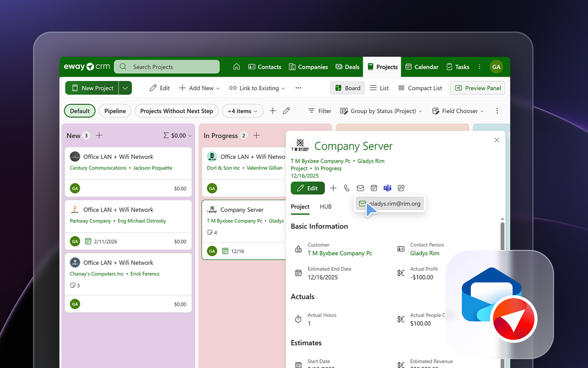Open the Filter options
The width and height of the screenshot is (588, 368).
(x=319, y=111)
